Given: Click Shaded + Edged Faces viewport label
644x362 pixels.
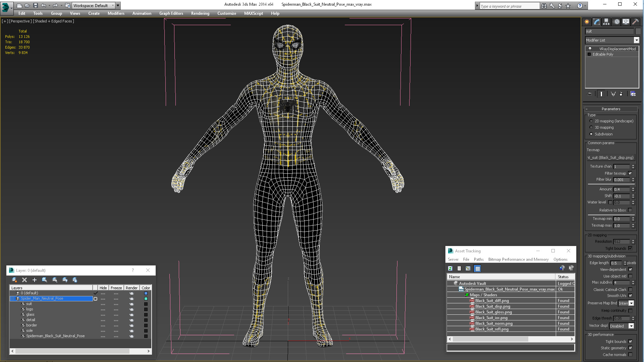Looking at the screenshot, I should tap(53, 21).
